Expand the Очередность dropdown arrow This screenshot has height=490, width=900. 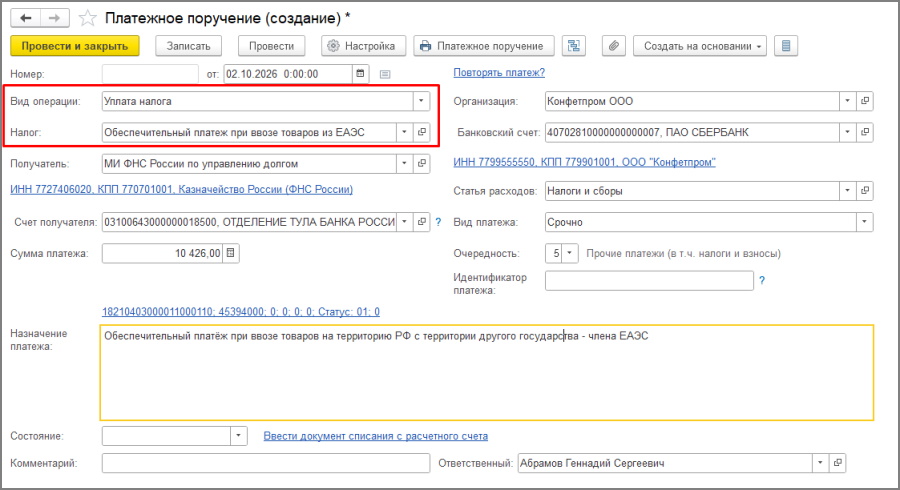pos(569,253)
